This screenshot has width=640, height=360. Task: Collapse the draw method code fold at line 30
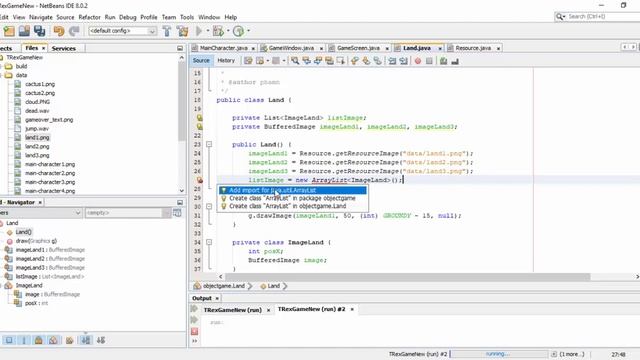tap(209, 207)
